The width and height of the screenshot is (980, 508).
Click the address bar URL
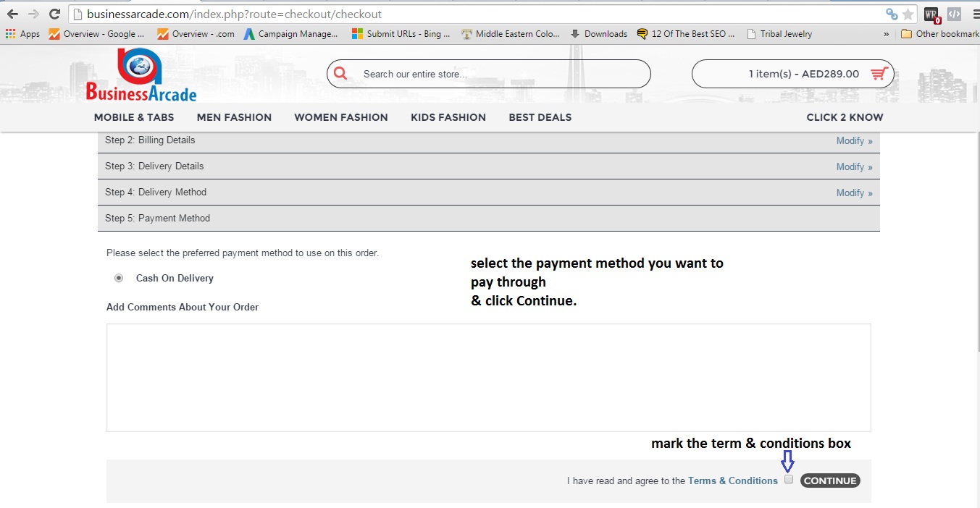pos(234,14)
